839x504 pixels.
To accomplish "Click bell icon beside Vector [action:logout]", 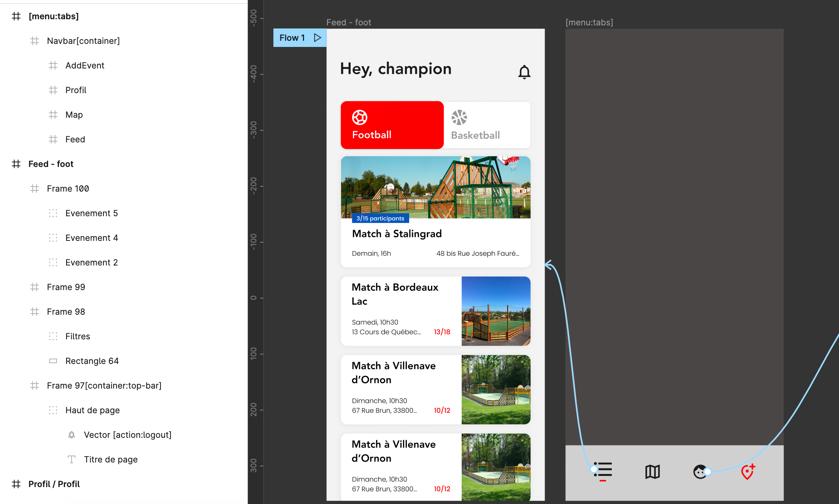I will click(72, 435).
